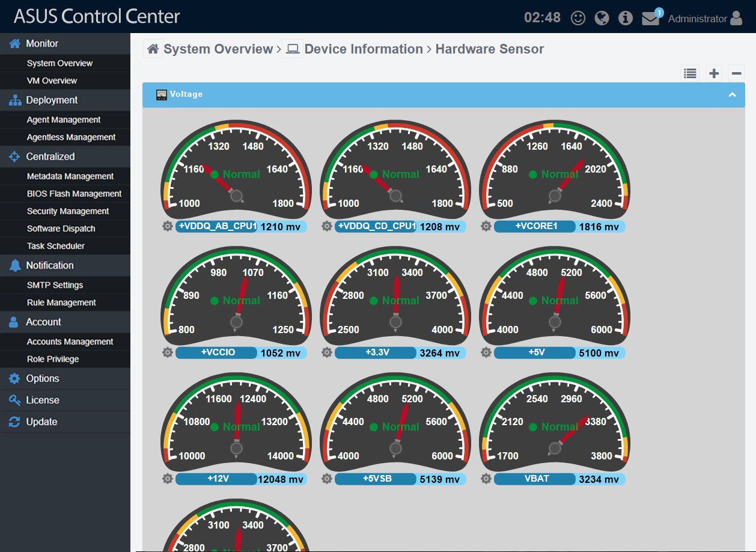Click the smiley feedback icon
This screenshot has height=552, width=756.
[x=578, y=18]
